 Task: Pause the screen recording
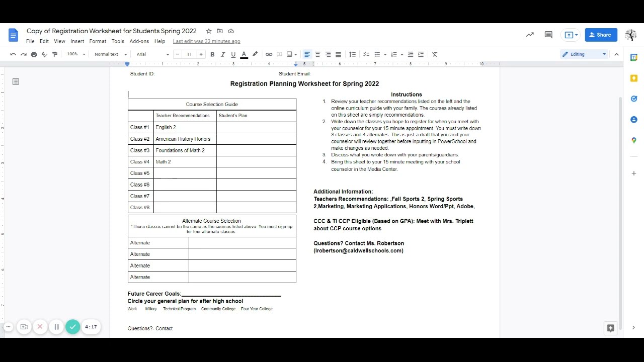pos(56,327)
